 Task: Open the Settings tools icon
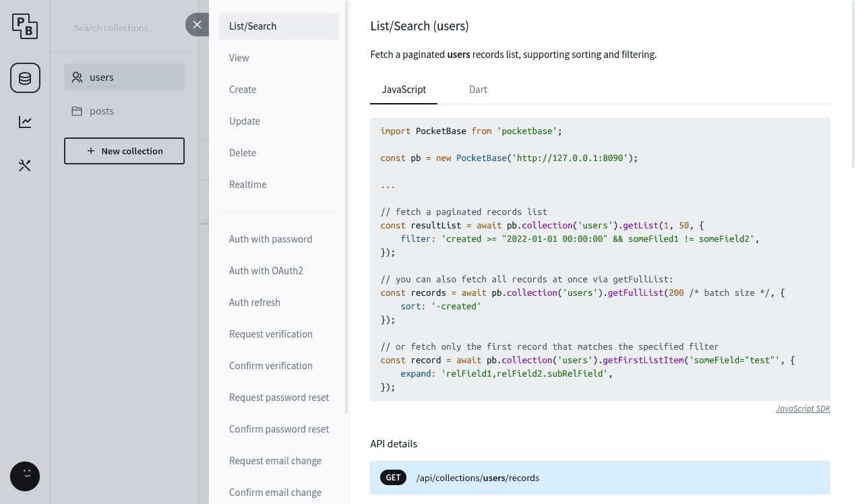[25, 166]
